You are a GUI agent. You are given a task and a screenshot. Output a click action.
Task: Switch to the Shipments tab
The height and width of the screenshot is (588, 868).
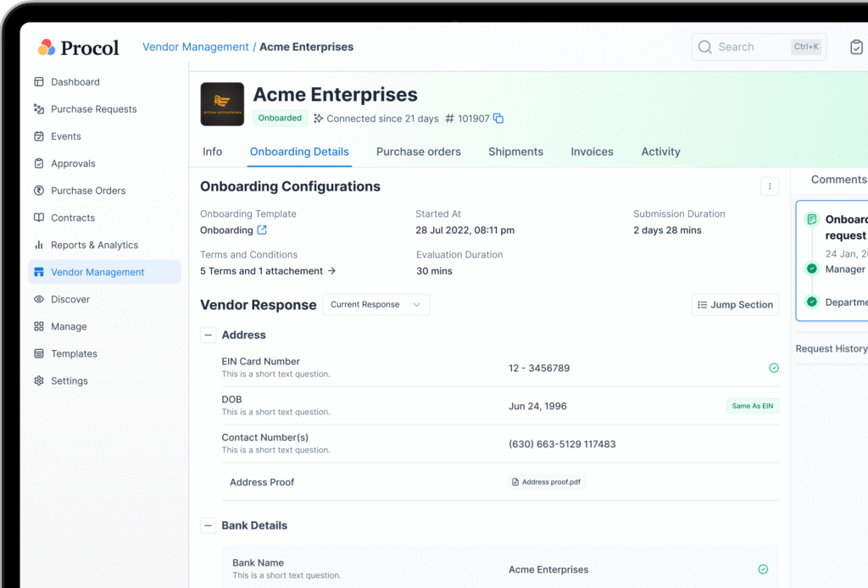point(515,152)
